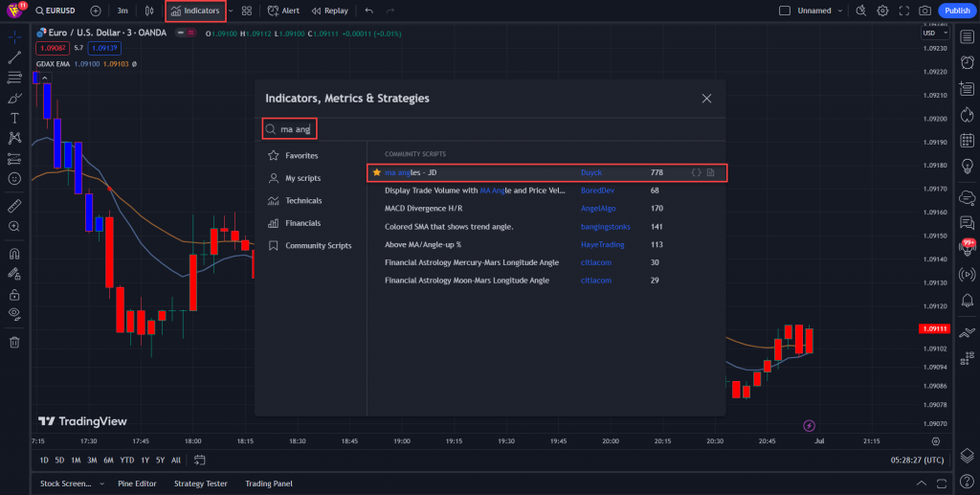980x495 pixels.
Task: Select the trend line tool
Action: (14, 57)
